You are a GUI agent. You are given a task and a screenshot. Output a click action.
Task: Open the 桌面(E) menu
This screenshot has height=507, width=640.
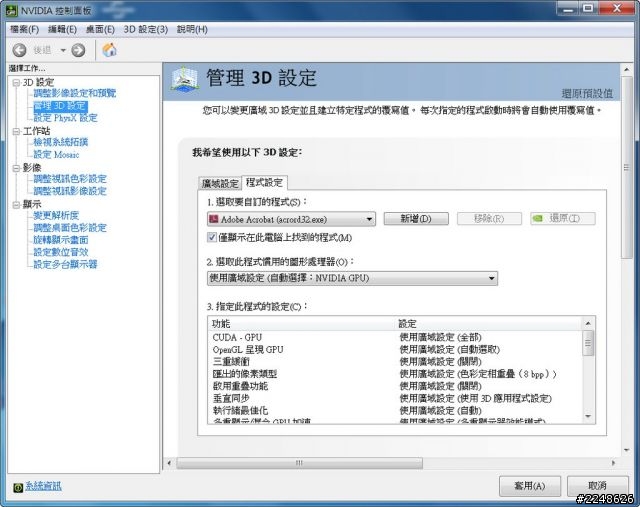100,29
